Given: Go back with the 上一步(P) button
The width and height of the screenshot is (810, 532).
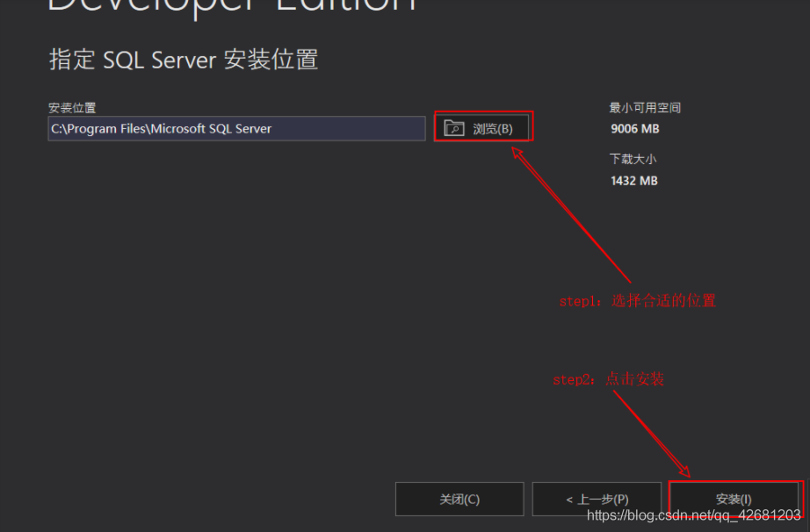Looking at the screenshot, I should (x=597, y=499).
